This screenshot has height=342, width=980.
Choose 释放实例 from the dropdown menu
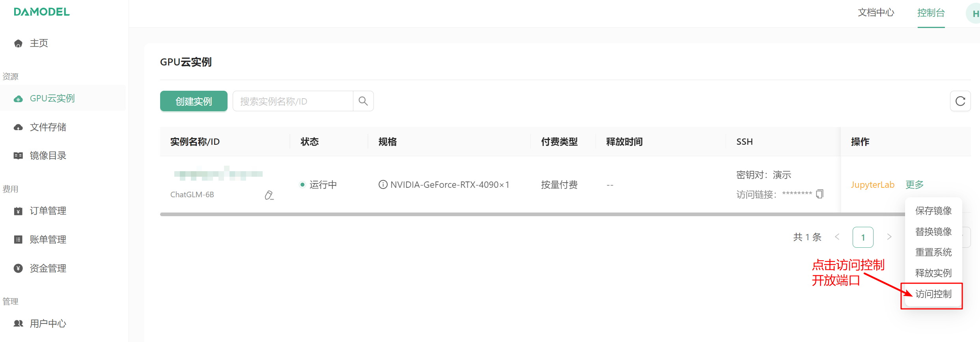click(933, 273)
